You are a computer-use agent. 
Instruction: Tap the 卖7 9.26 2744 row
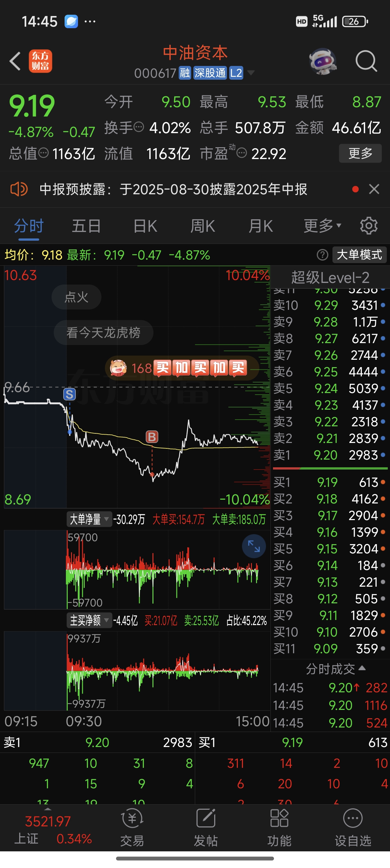[x=330, y=355]
